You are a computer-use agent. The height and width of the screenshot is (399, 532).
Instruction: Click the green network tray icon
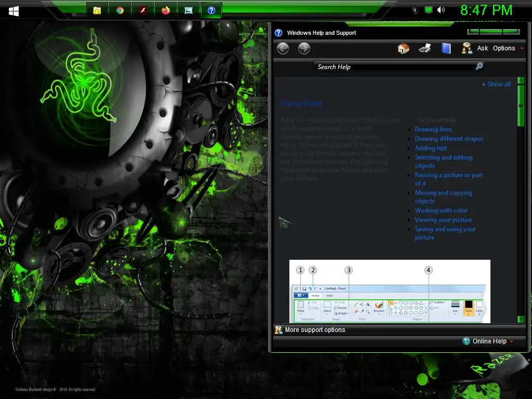[429, 10]
